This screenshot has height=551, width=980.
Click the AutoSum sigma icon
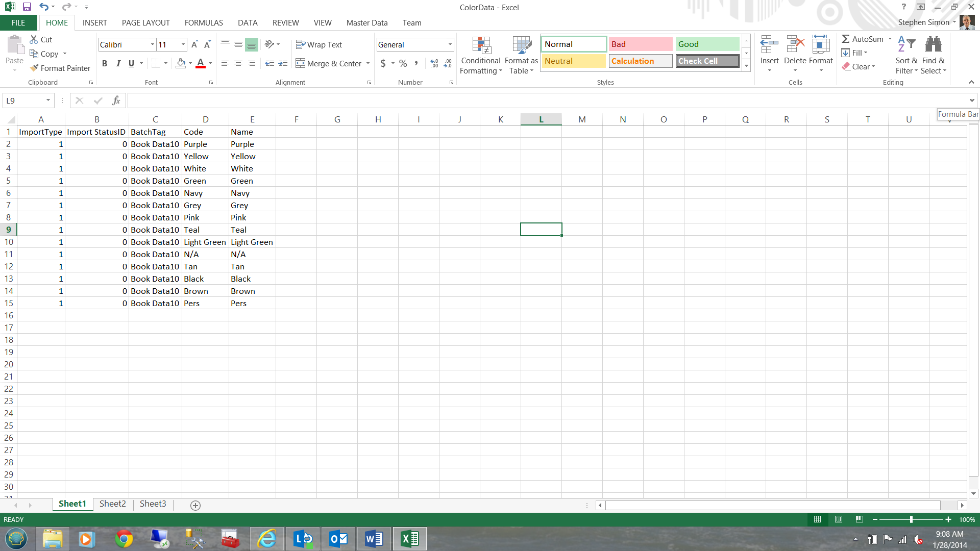click(x=846, y=39)
